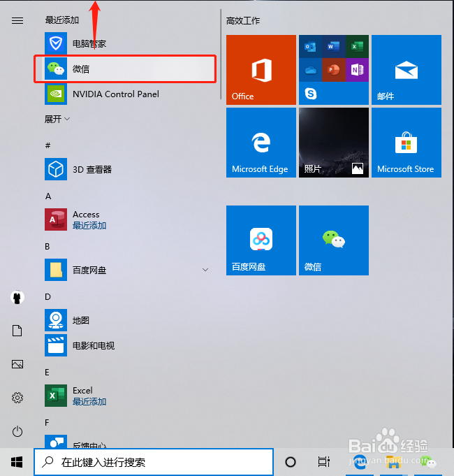Open 微信 in the recently added list
The image size is (454, 476).
pos(129,69)
